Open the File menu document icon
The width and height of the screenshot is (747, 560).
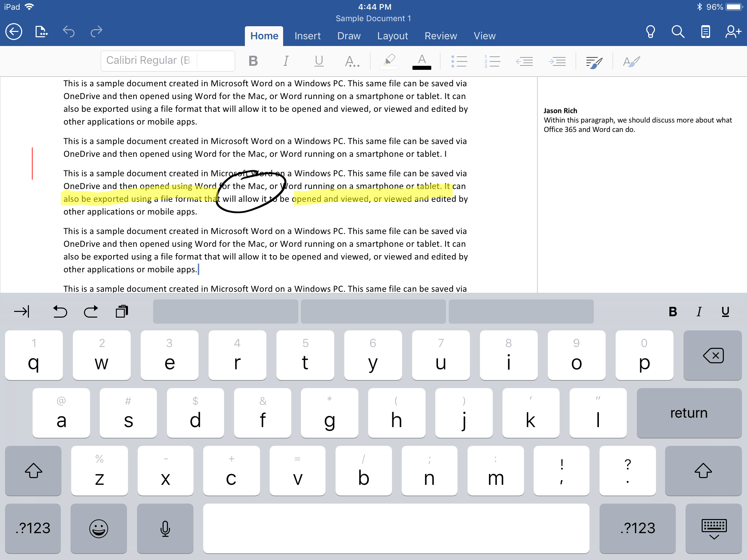[x=41, y=32]
